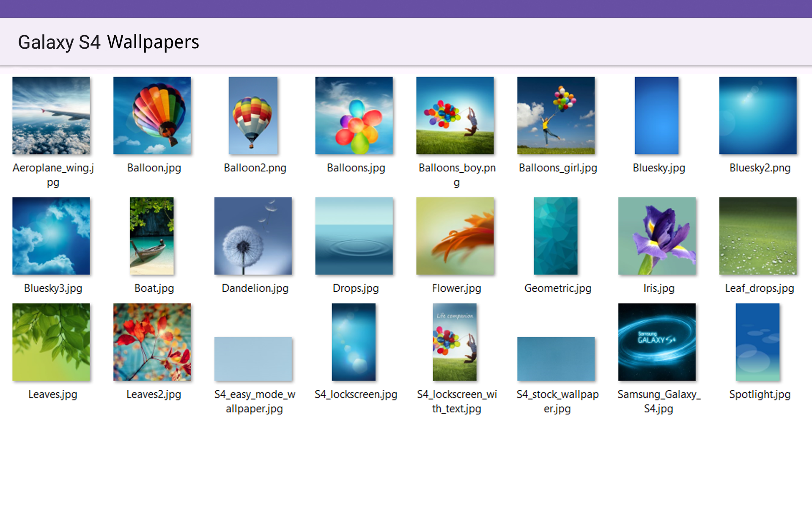Screen dimensions: 812x508
Task: Click the Geometric.jpg file name label
Action: pyautogui.click(x=558, y=288)
